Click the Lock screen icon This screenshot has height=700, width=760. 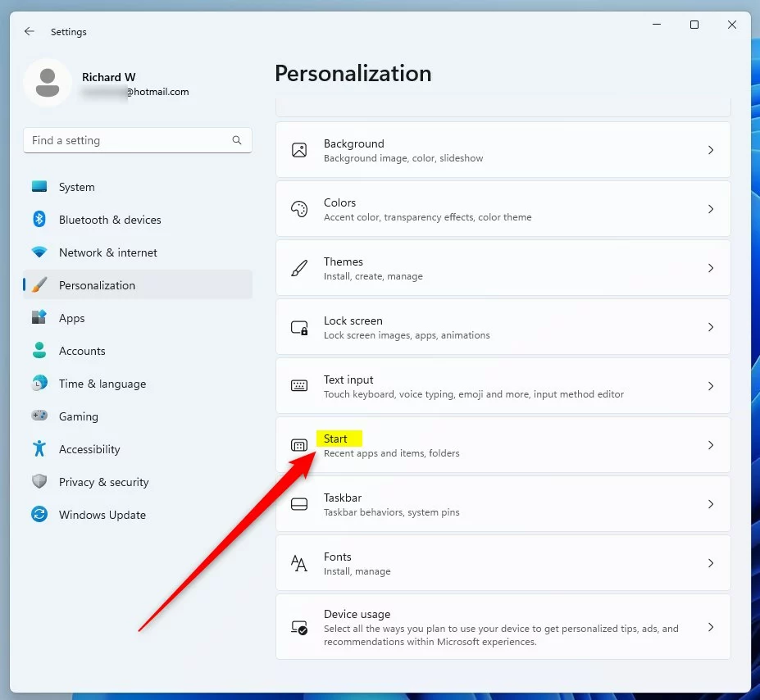click(299, 328)
